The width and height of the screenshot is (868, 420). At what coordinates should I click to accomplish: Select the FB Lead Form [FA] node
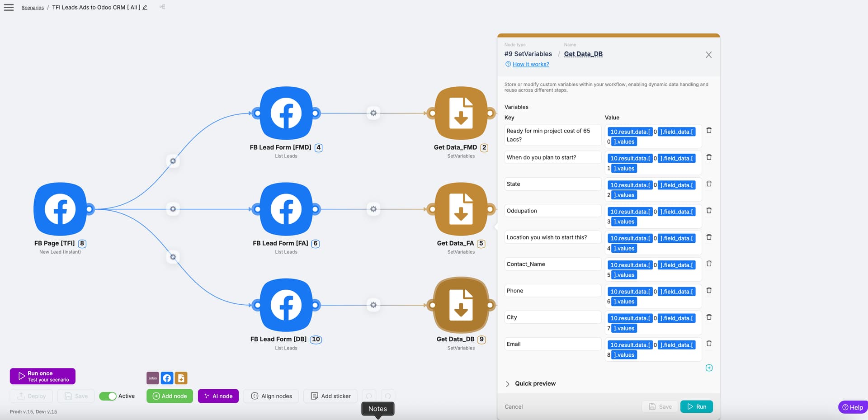click(286, 209)
